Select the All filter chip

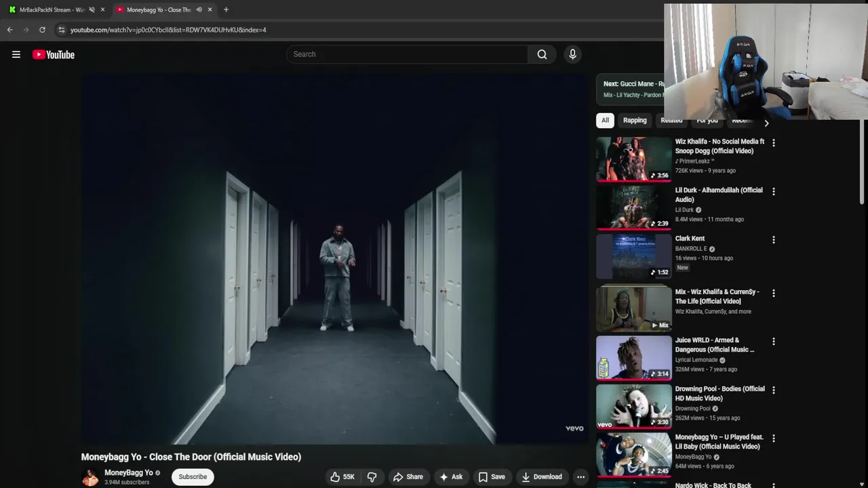(605, 121)
